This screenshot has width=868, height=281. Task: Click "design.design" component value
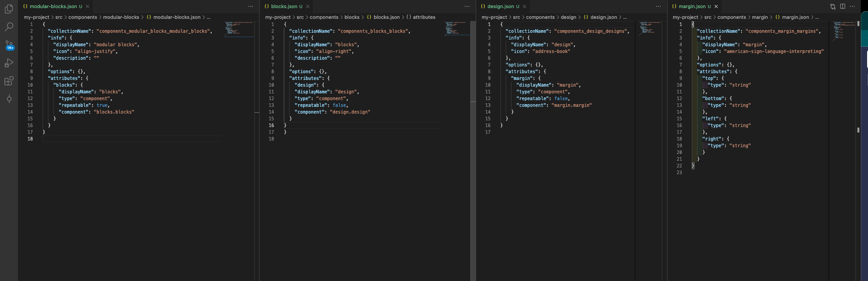click(x=350, y=112)
